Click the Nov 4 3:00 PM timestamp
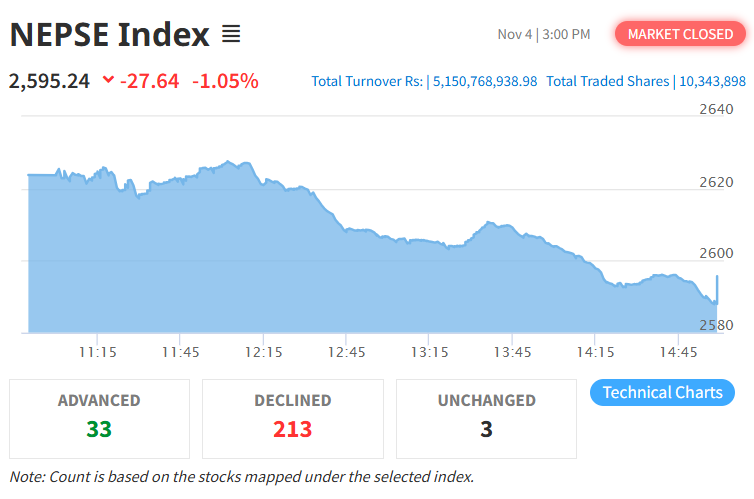This screenshot has width=754, height=499. (x=544, y=34)
